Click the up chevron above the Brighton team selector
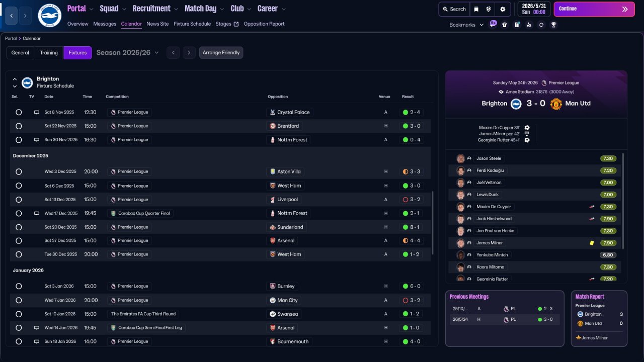This screenshot has height=362, width=644. pyautogui.click(x=15, y=79)
